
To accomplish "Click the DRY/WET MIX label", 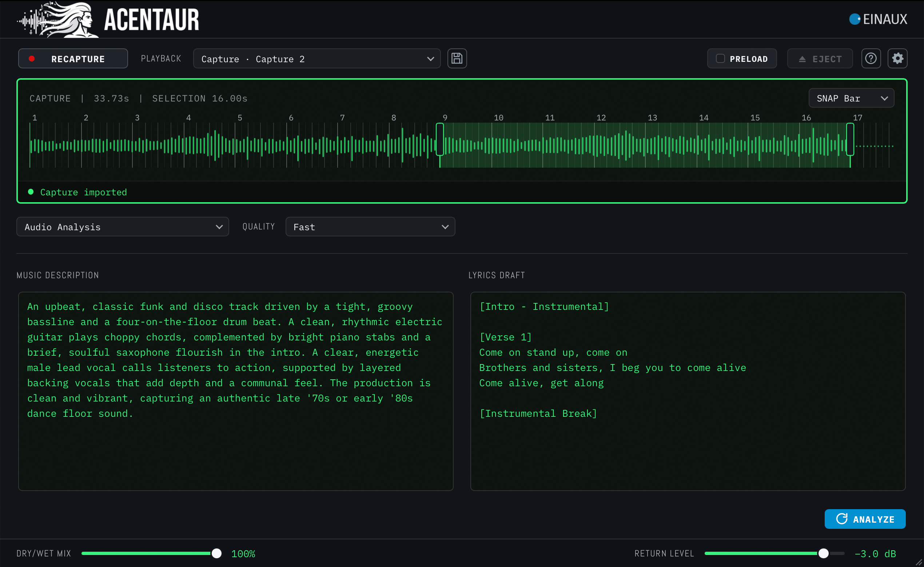I will tap(44, 554).
